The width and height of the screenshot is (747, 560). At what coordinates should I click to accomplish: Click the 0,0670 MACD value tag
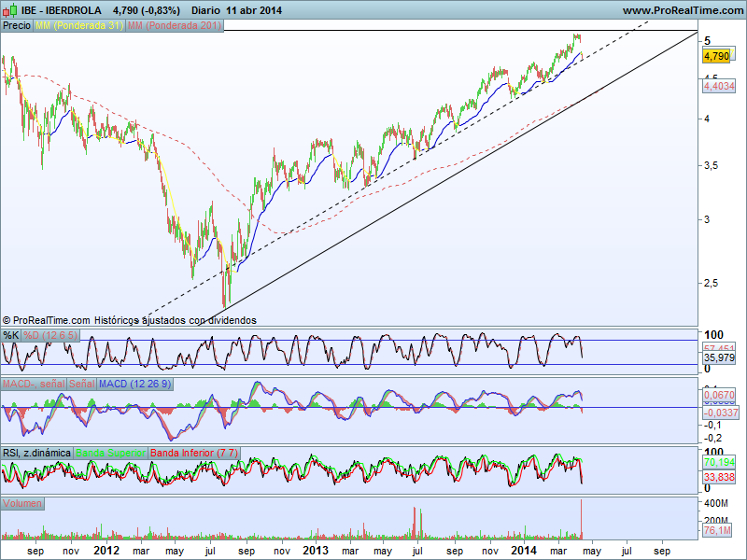(x=719, y=395)
